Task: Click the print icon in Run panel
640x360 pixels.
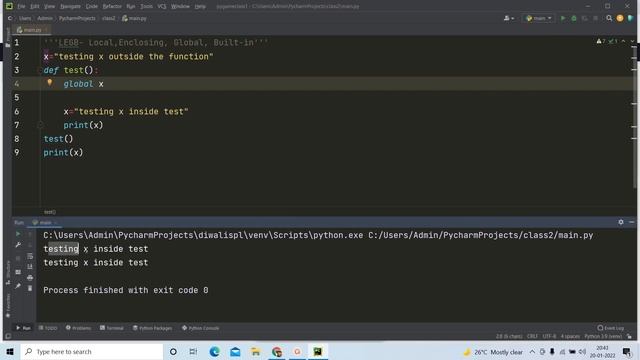Action: [x=30, y=278]
